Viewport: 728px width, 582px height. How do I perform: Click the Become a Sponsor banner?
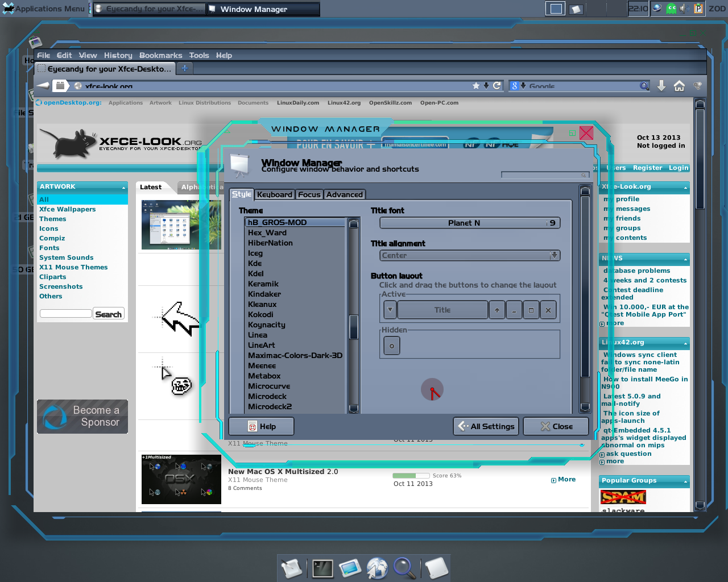[x=82, y=417]
